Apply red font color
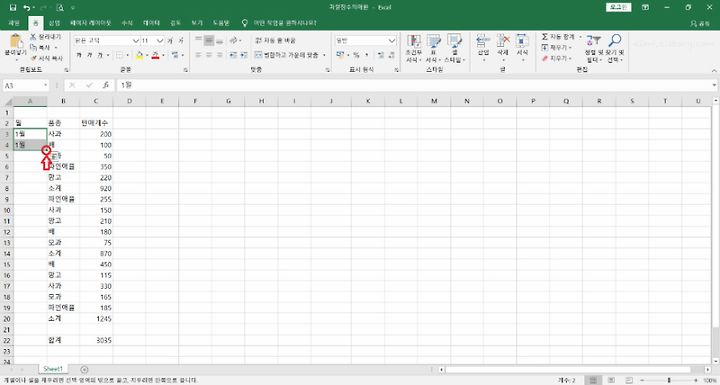 pyautogui.click(x=156, y=55)
